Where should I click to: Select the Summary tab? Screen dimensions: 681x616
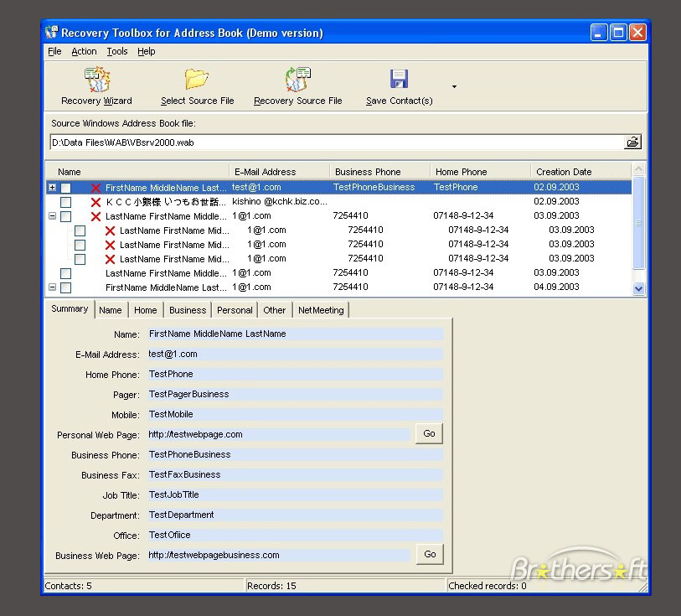click(x=70, y=309)
